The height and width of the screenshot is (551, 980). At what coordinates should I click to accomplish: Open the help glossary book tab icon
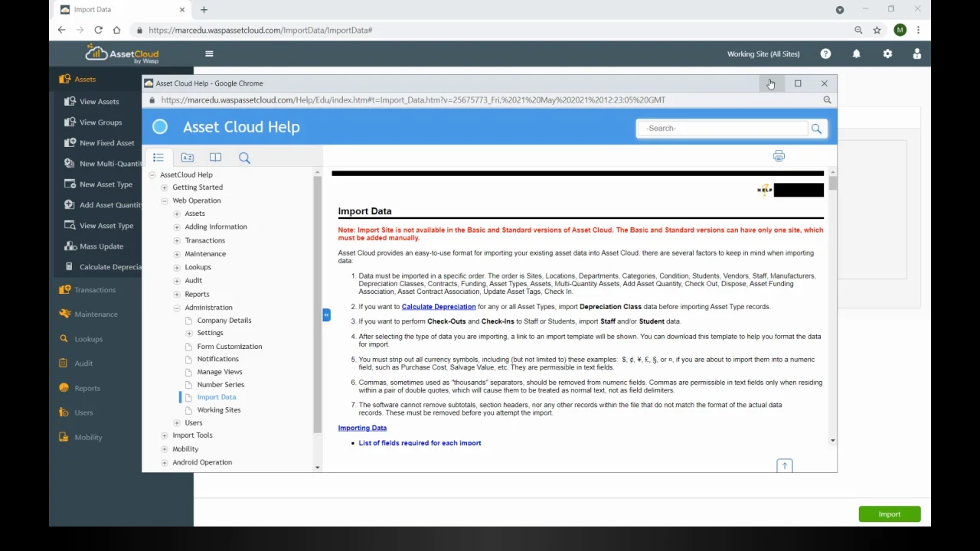[x=215, y=157]
